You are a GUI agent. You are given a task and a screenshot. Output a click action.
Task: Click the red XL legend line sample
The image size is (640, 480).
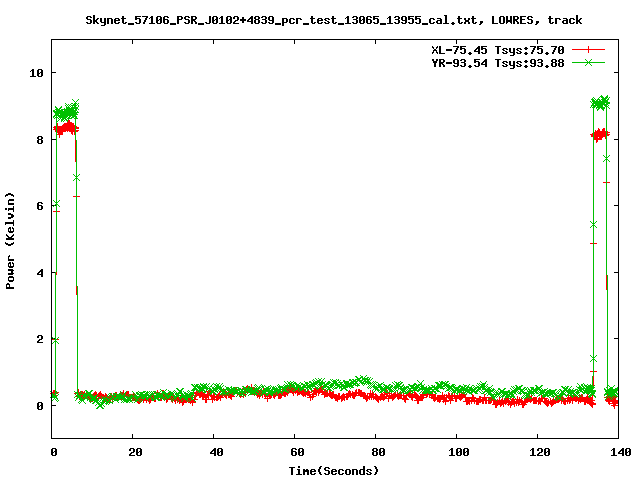tap(588, 50)
